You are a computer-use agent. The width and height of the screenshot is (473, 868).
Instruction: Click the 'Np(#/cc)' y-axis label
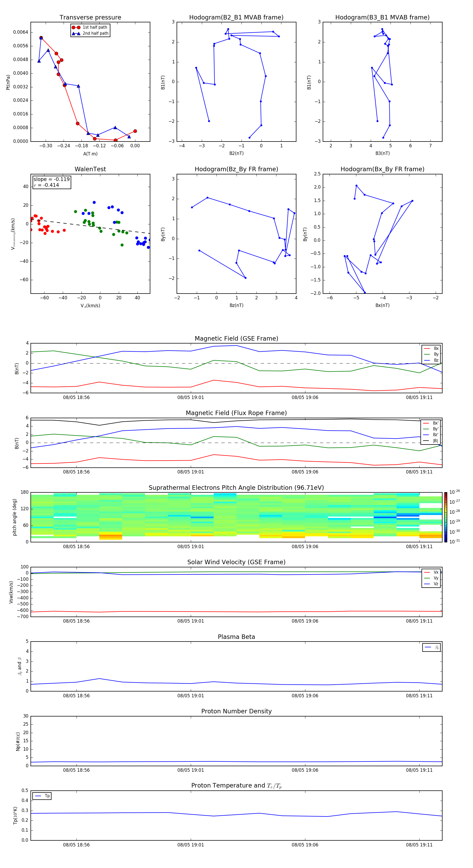point(18,741)
